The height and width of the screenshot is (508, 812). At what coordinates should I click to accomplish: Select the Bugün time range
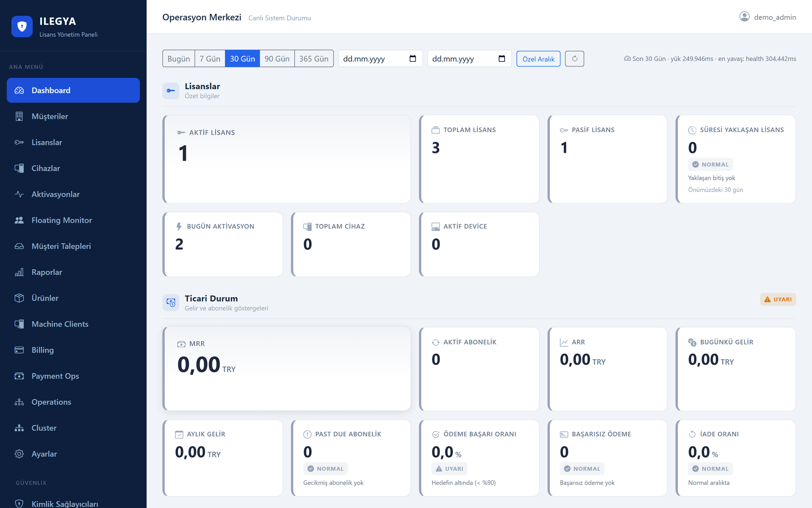click(178, 59)
